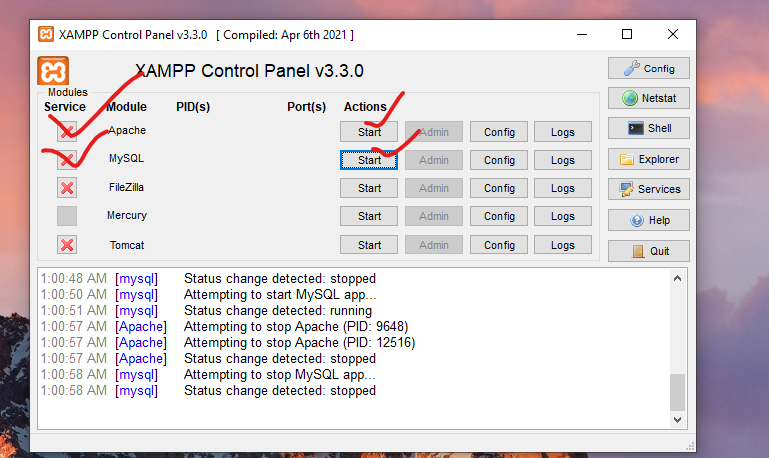Screen dimensions: 769x458
Task: Click the FileZilla module name
Action: point(126,187)
